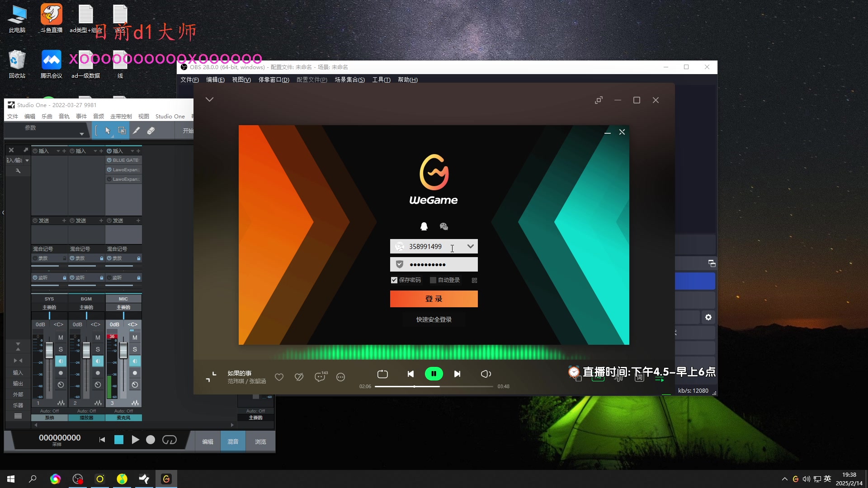Open OBS 文件(F) menu
The image size is (868, 488).
[189, 80]
